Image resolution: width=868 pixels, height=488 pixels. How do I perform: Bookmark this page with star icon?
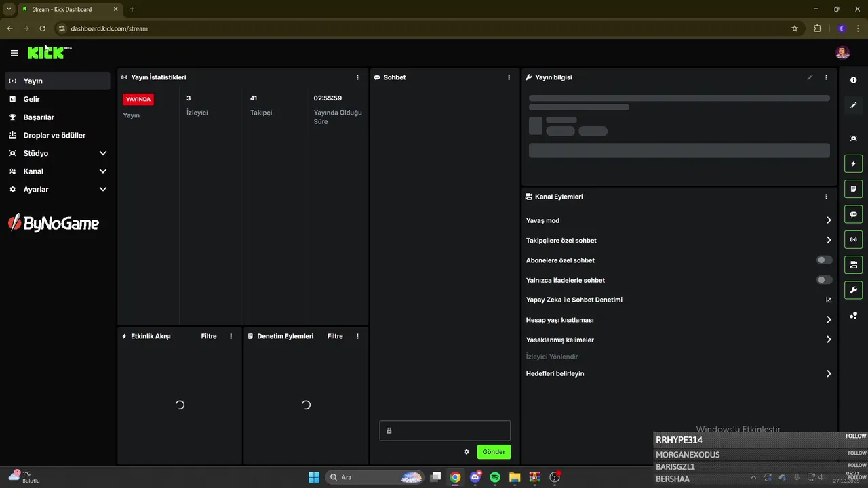click(x=795, y=28)
